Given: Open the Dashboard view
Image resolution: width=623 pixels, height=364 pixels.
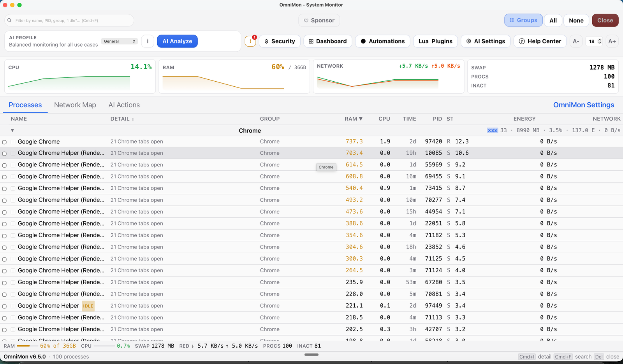Looking at the screenshot, I should pyautogui.click(x=327, y=41).
